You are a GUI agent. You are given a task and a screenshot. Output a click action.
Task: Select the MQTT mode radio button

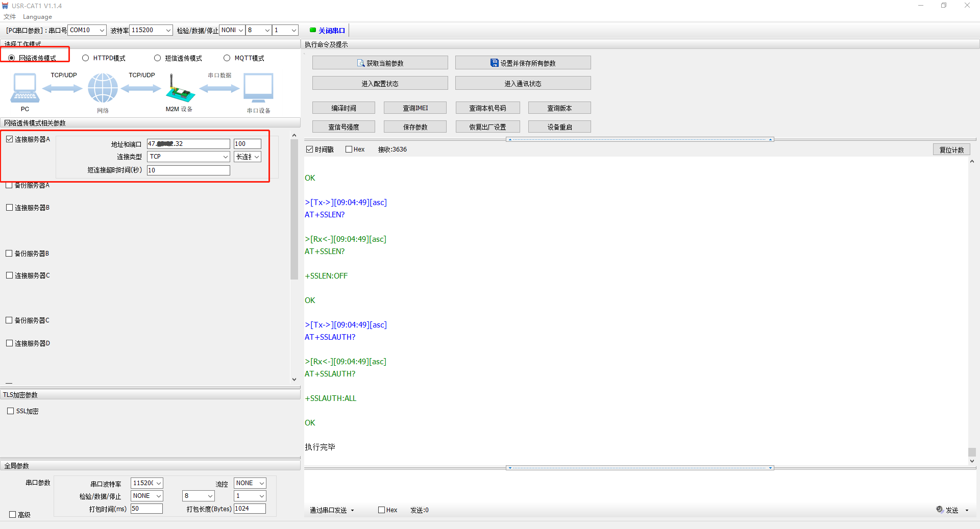click(x=227, y=58)
